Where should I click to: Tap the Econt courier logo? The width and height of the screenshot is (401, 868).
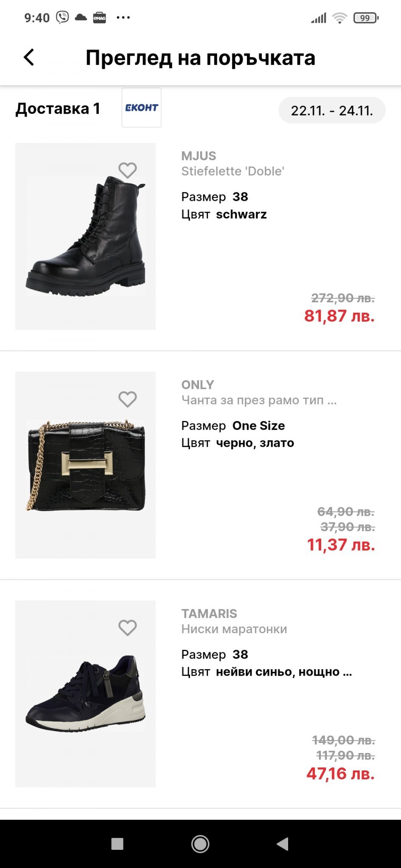coord(141,108)
